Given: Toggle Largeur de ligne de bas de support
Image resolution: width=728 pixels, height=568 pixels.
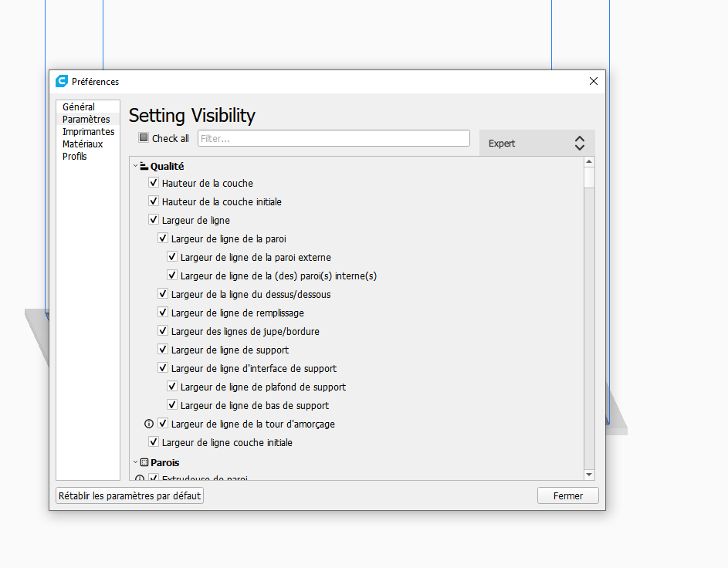Looking at the screenshot, I should coord(172,405).
